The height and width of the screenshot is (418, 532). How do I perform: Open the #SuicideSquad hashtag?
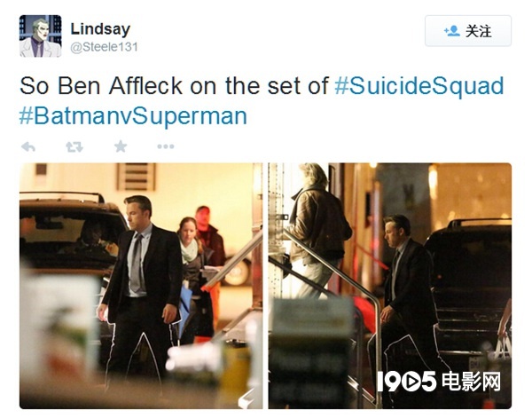tap(419, 85)
